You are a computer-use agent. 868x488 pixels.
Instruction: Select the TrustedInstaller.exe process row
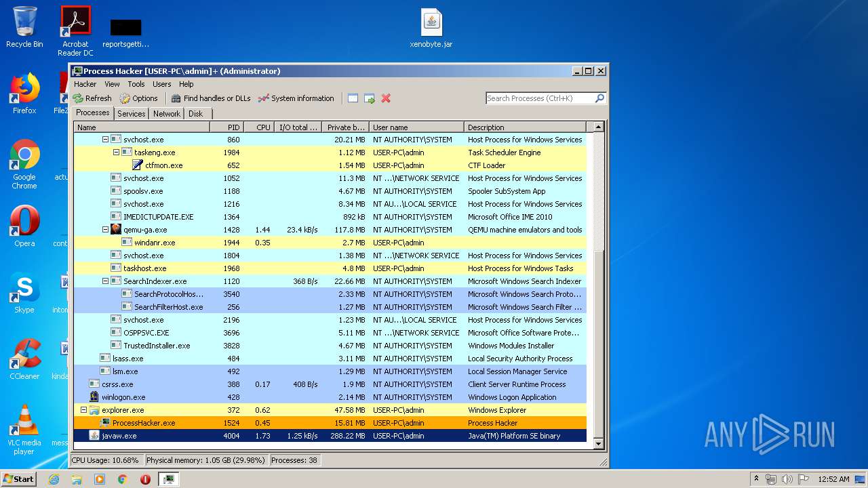click(330, 346)
